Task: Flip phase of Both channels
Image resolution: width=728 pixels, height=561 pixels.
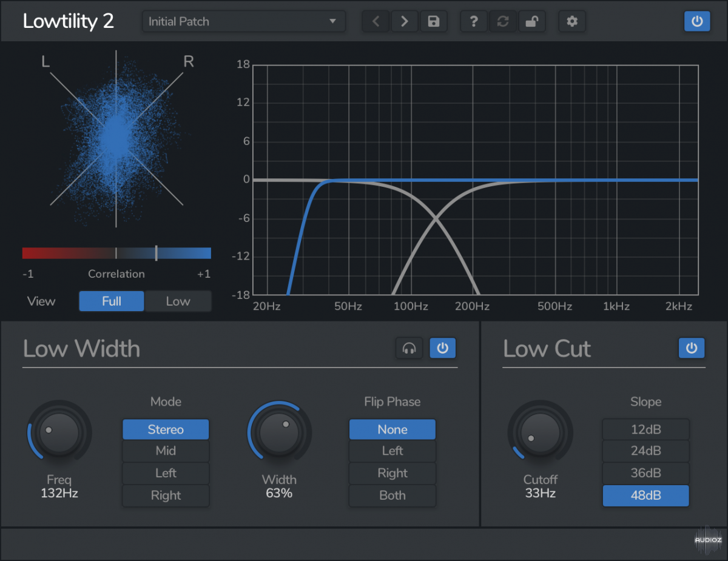Action: (x=393, y=495)
